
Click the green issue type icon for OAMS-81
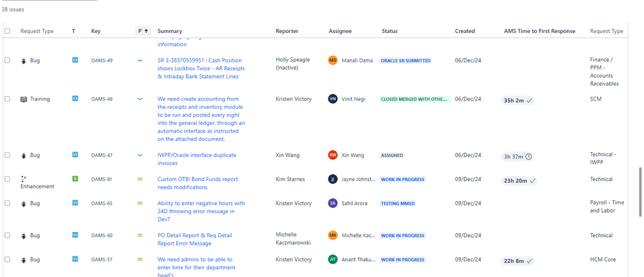click(x=75, y=178)
